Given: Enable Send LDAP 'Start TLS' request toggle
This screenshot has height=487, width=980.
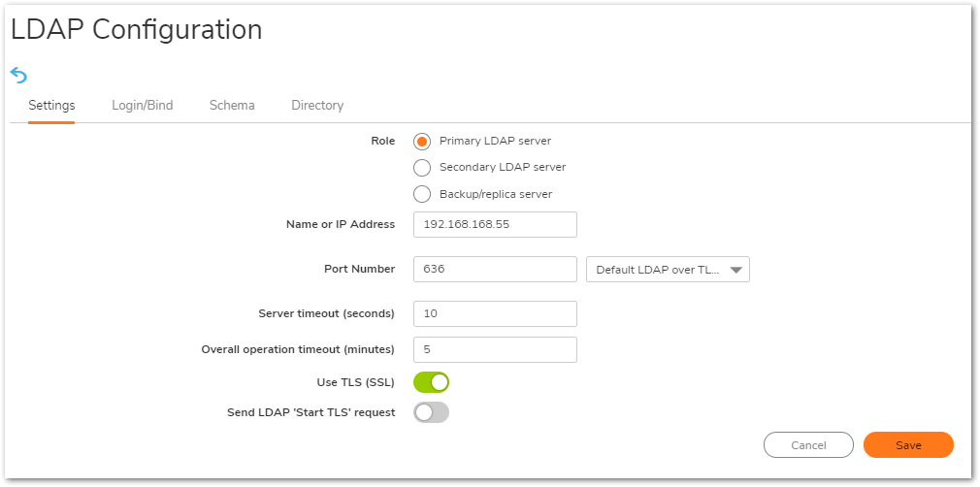Looking at the screenshot, I should click(431, 412).
